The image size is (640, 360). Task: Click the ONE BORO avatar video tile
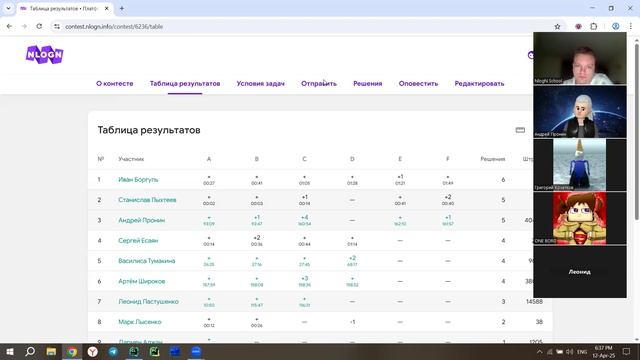coord(580,218)
